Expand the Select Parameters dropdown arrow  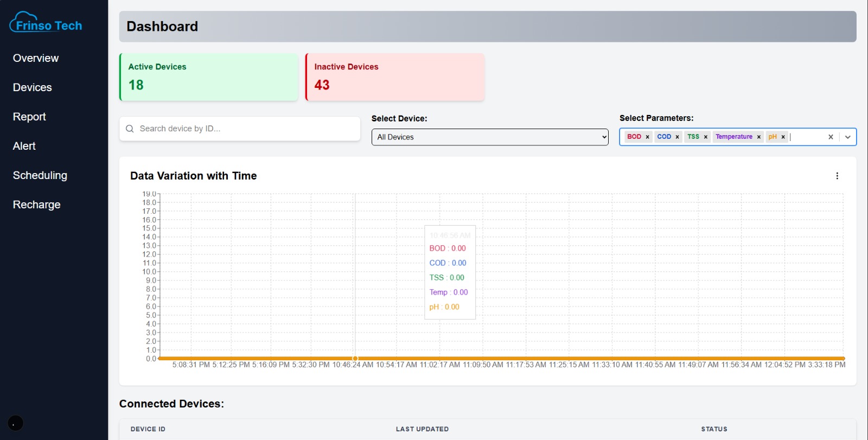coord(847,137)
